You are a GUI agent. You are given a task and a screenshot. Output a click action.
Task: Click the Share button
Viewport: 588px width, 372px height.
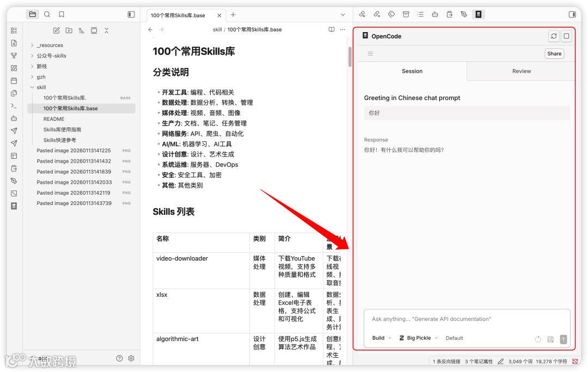coord(554,54)
